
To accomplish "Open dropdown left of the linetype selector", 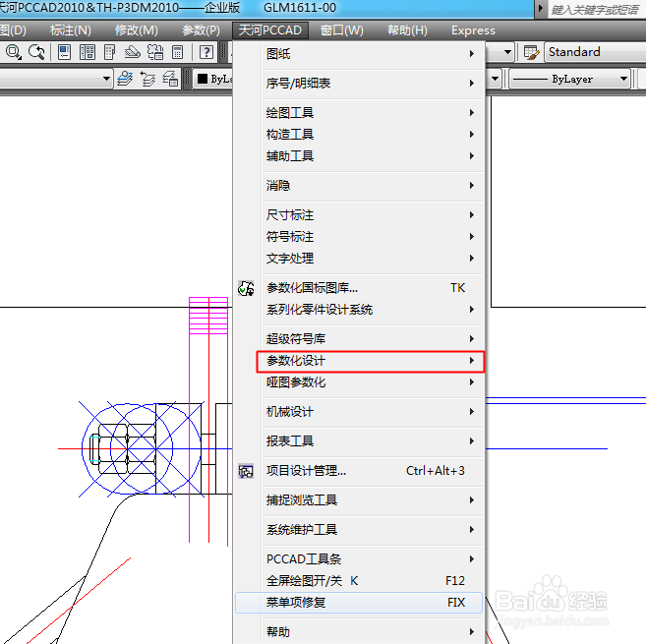I will pyautogui.click(x=495, y=79).
